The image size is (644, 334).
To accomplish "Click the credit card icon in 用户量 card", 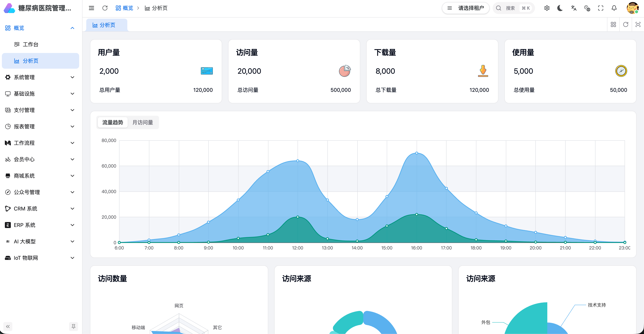I will coord(207,71).
